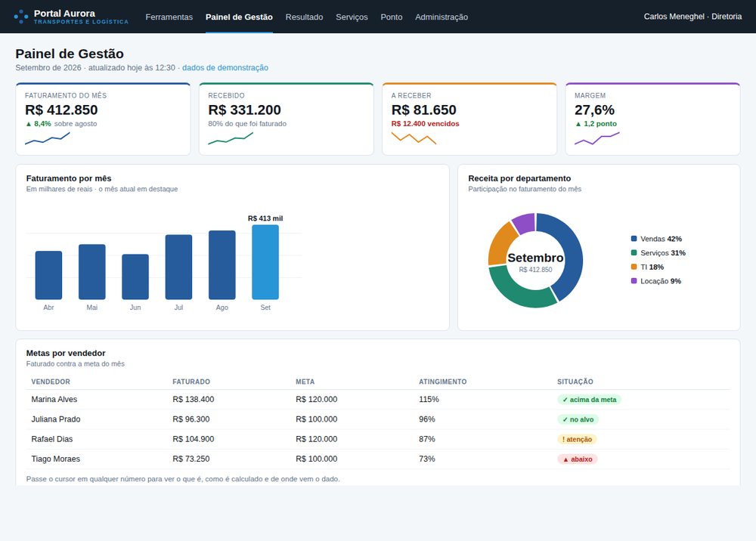This screenshot has width=756, height=541.
Task: Click the ATINGIMENTO column header
Action: pos(442,382)
